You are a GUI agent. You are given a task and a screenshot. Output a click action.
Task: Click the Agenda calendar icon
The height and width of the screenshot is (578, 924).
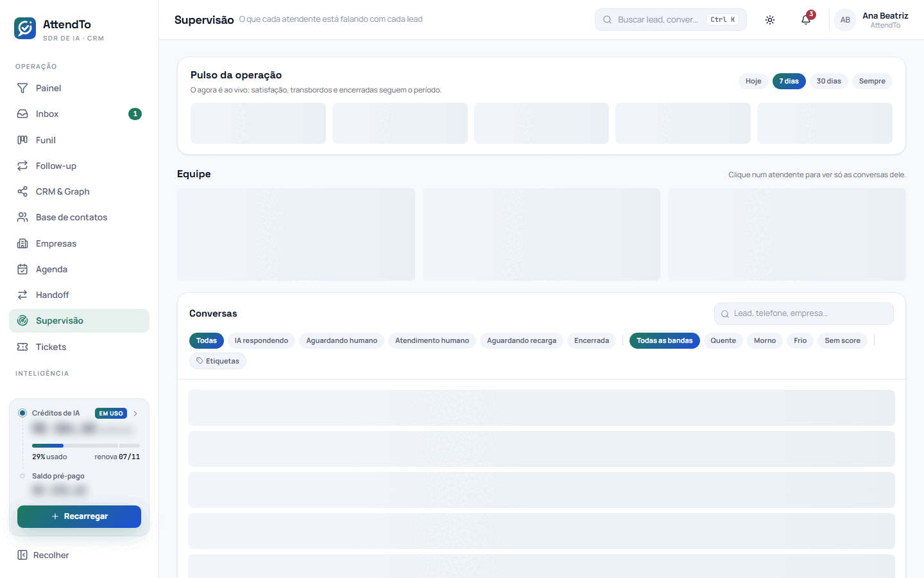point(22,269)
